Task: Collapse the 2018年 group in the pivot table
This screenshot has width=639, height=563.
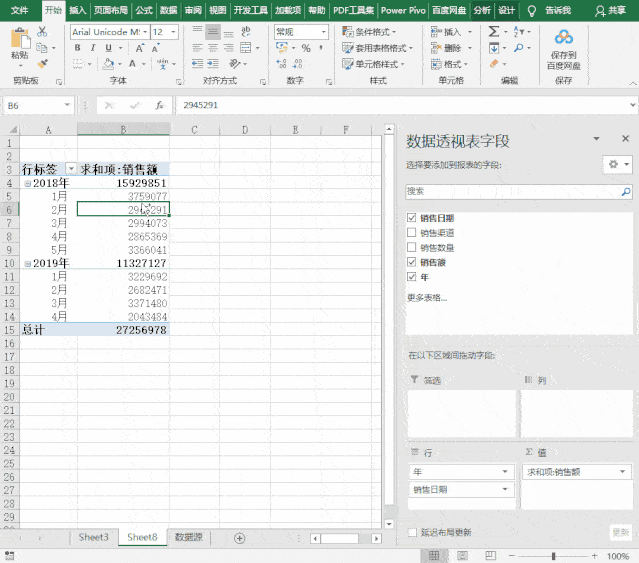Action: (x=27, y=184)
